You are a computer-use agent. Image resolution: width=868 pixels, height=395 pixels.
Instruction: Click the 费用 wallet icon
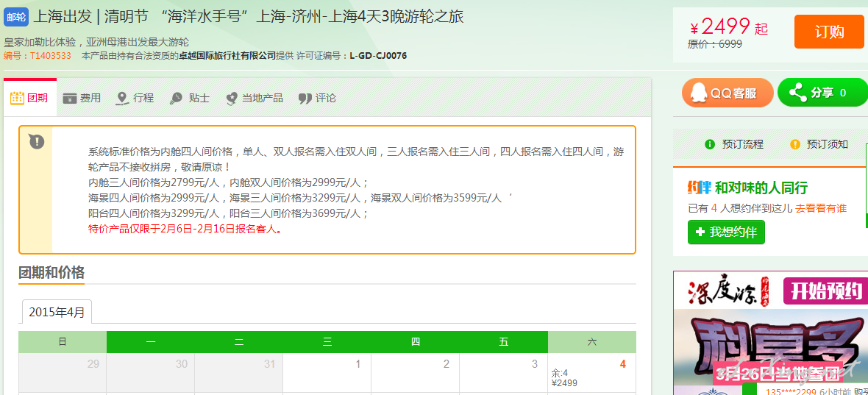tap(70, 99)
